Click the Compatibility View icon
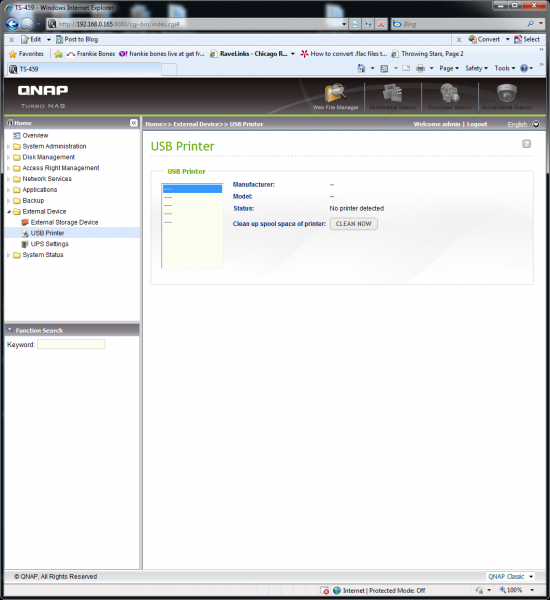The image size is (550, 600). coord(356,24)
